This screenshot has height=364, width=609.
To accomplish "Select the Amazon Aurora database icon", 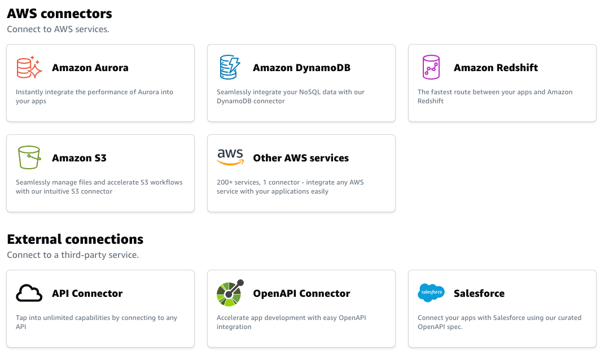I will (29, 67).
